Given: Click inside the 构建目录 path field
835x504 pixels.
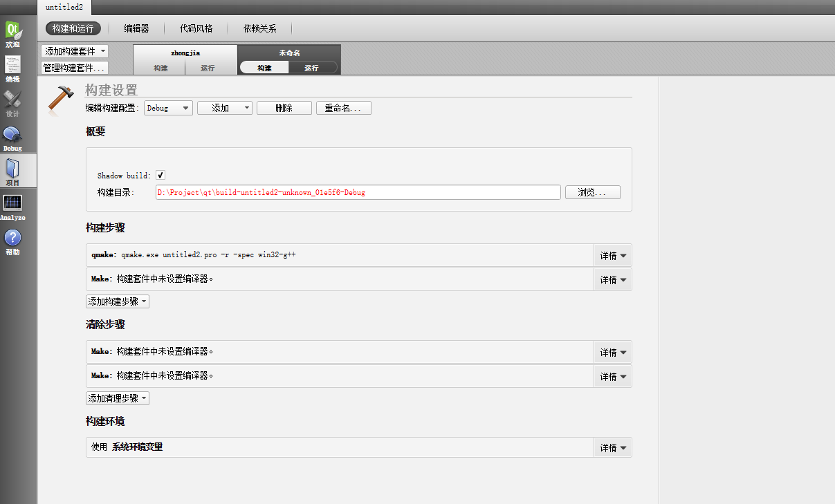Looking at the screenshot, I should pyautogui.click(x=358, y=192).
